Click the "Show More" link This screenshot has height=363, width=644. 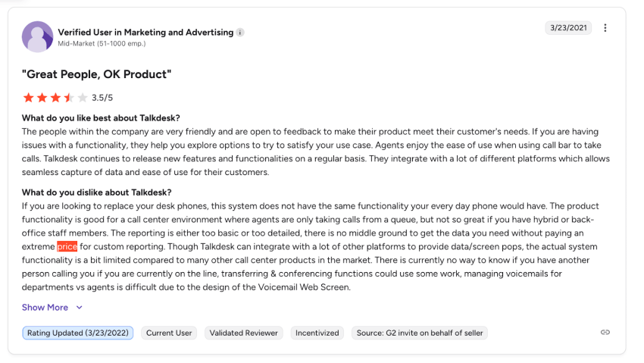pos(45,308)
